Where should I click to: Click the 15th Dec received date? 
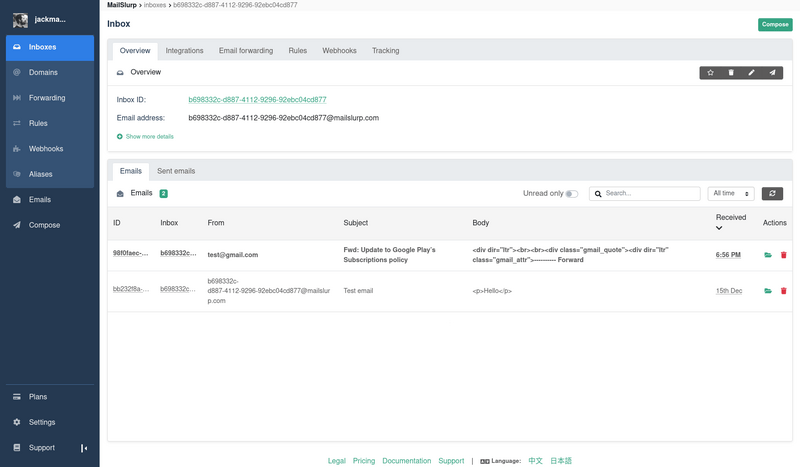click(729, 291)
